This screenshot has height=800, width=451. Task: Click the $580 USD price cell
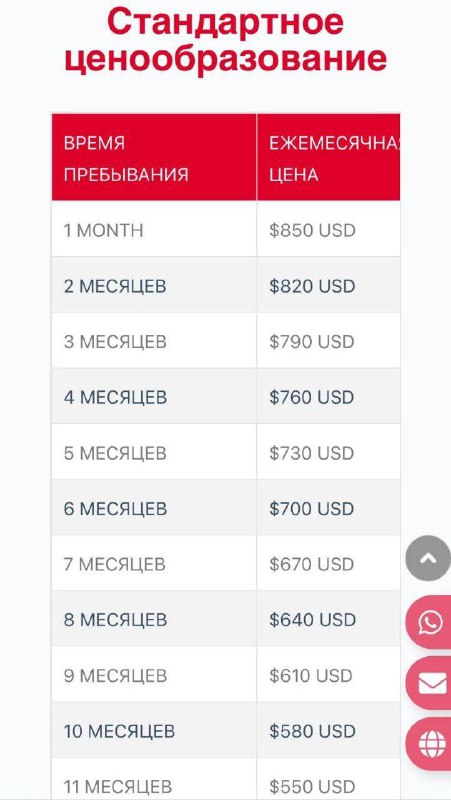(x=329, y=730)
